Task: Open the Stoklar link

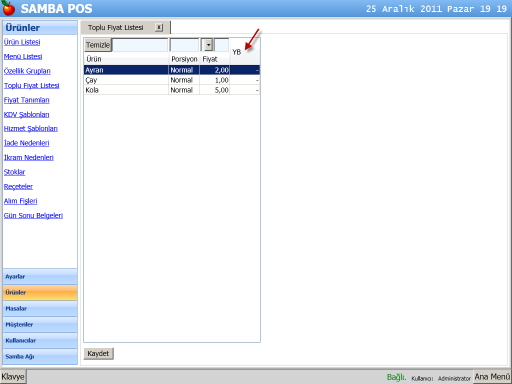Action: (x=14, y=172)
